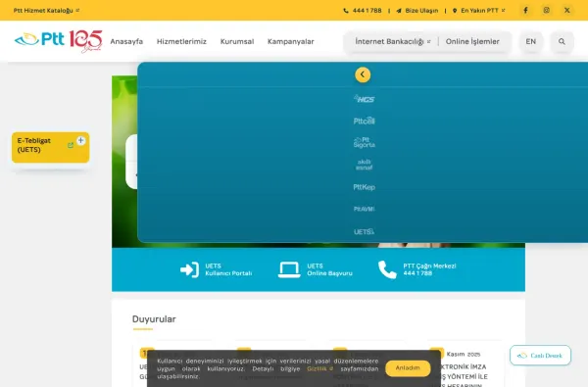Call the 444 1 788 number link

[363, 11]
